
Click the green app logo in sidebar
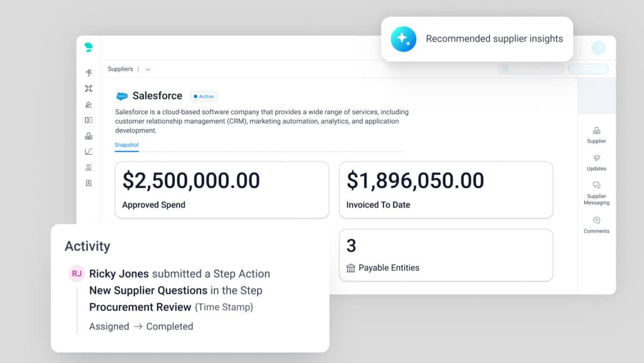pos(89,48)
